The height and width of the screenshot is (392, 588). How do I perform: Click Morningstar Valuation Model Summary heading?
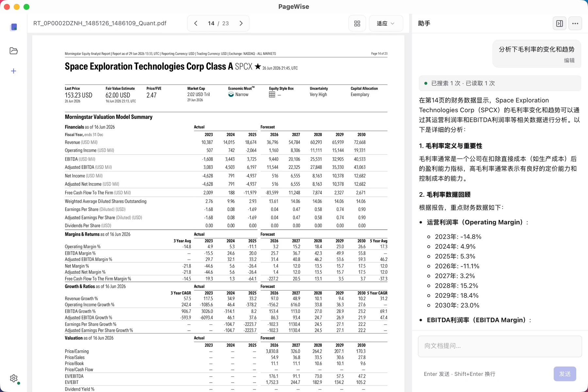[108, 117]
